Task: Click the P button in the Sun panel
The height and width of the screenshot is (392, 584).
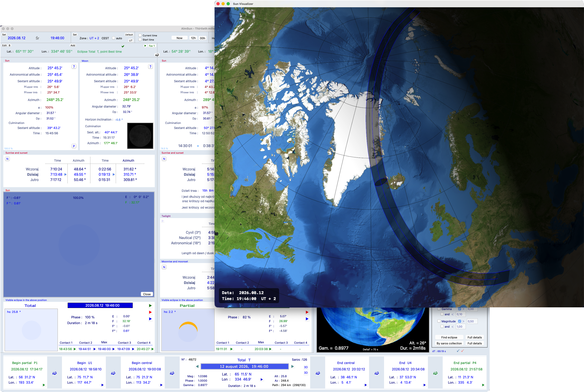Action: [74, 146]
